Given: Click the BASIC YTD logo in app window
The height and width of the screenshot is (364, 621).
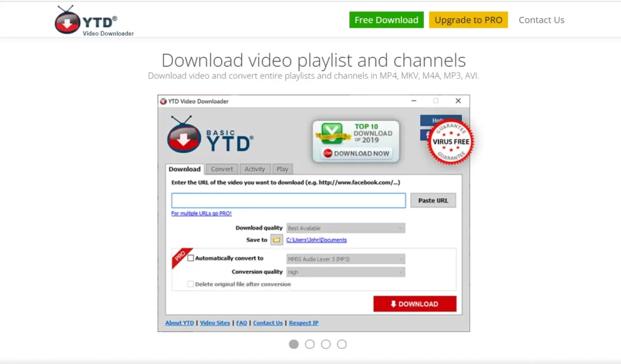Looking at the screenshot, I should pos(210,135).
